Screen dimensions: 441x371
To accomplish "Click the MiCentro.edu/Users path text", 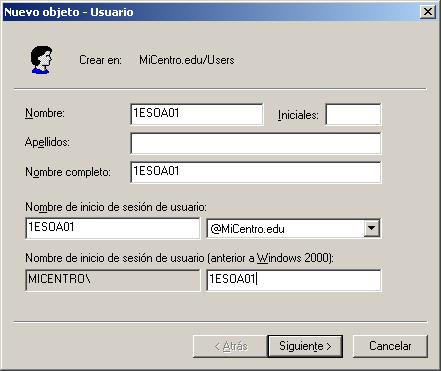I will click(187, 60).
